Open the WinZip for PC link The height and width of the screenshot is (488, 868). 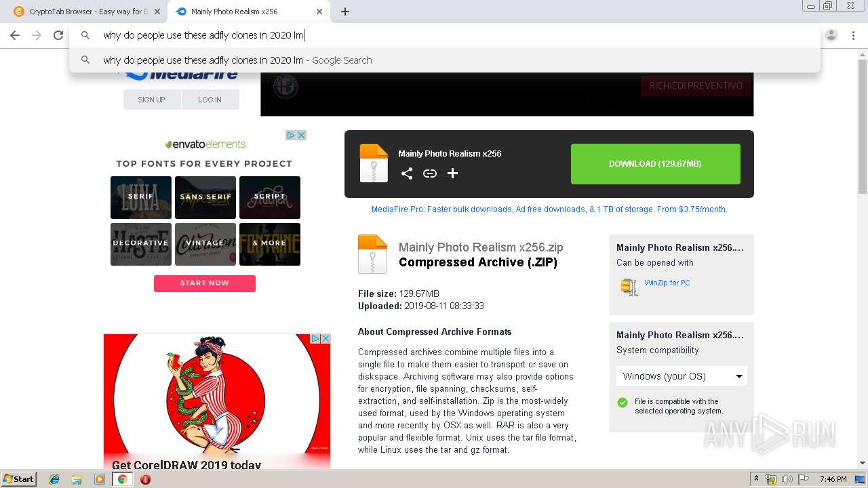coord(667,283)
